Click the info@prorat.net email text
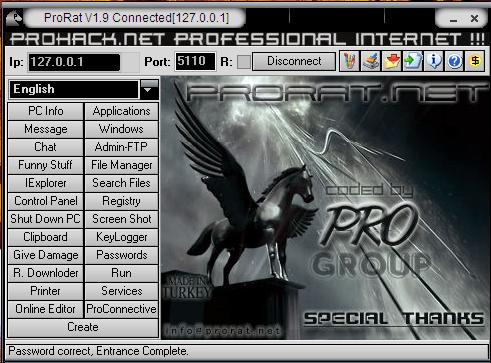Viewport: 491px width, 363px height. coord(223,331)
